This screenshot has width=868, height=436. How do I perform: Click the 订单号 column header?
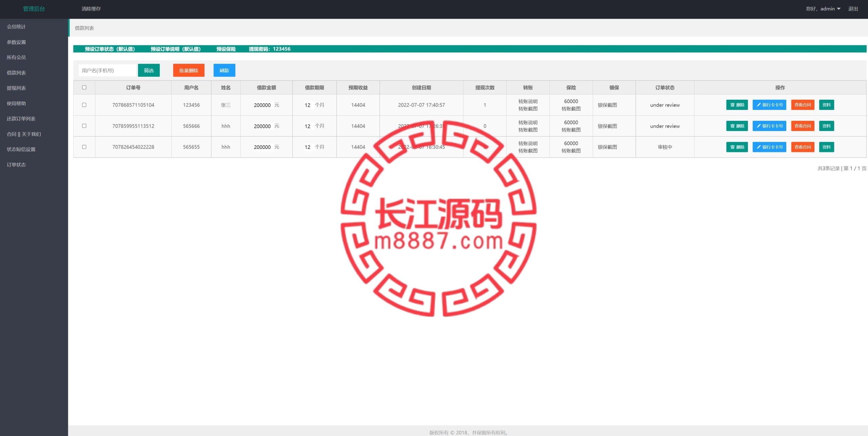133,88
